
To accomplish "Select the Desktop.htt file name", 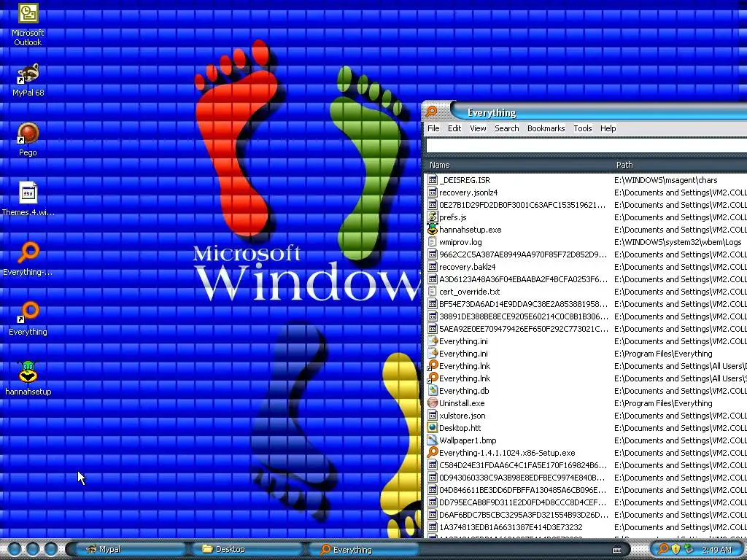I will pyautogui.click(x=460, y=427).
